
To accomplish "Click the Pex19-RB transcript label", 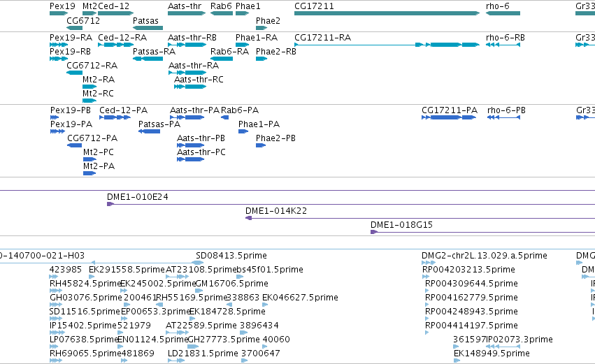I will (x=70, y=52).
